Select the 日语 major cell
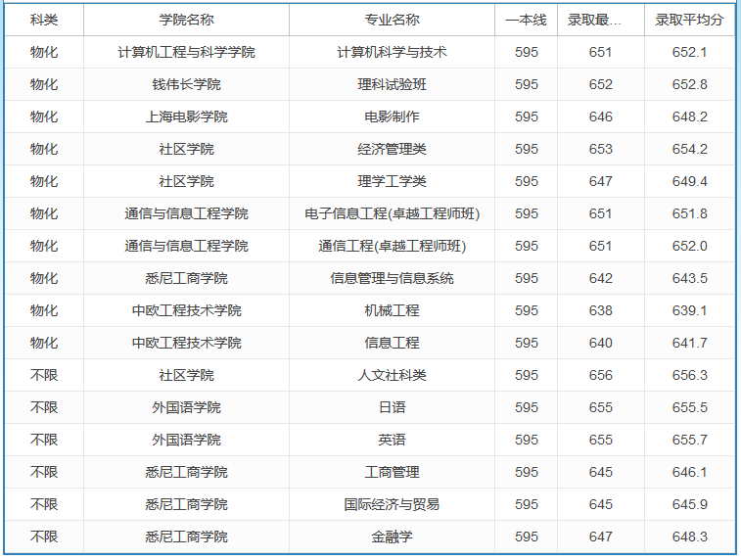Viewport: 741px width, 560px height. tap(392, 407)
